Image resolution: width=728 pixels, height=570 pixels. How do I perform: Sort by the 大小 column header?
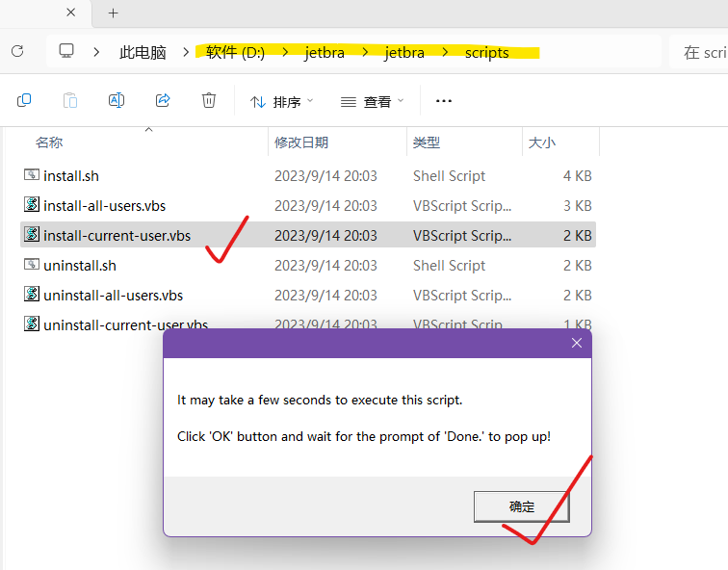click(x=542, y=142)
